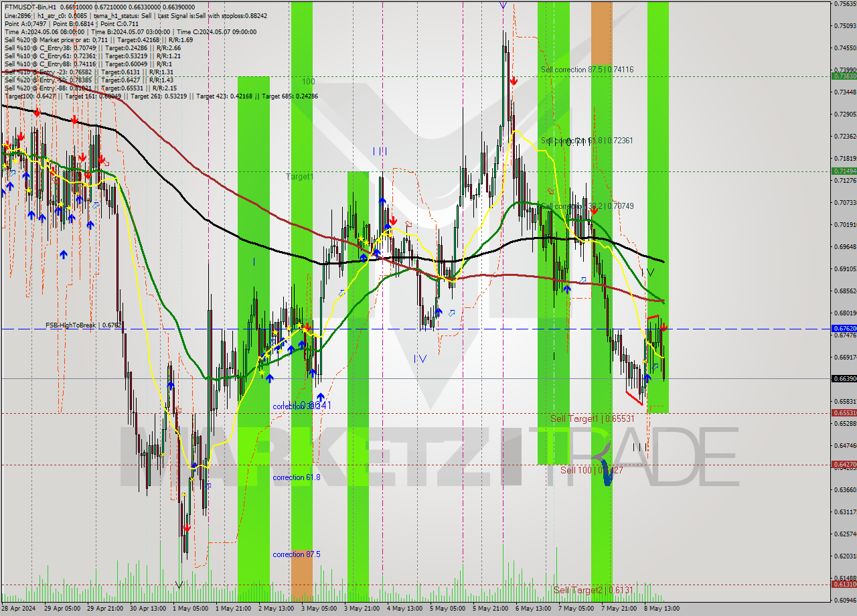Screen dimensions: 857x616
Task: Click the '1 May 21:00' time axis label
Action: click(x=232, y=609)
